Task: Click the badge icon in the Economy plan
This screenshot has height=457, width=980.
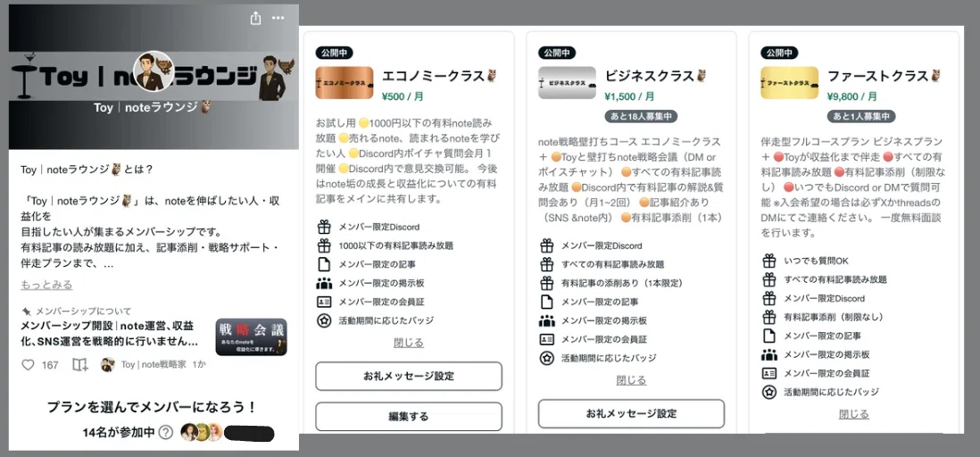Action: (x=324, y=320)
